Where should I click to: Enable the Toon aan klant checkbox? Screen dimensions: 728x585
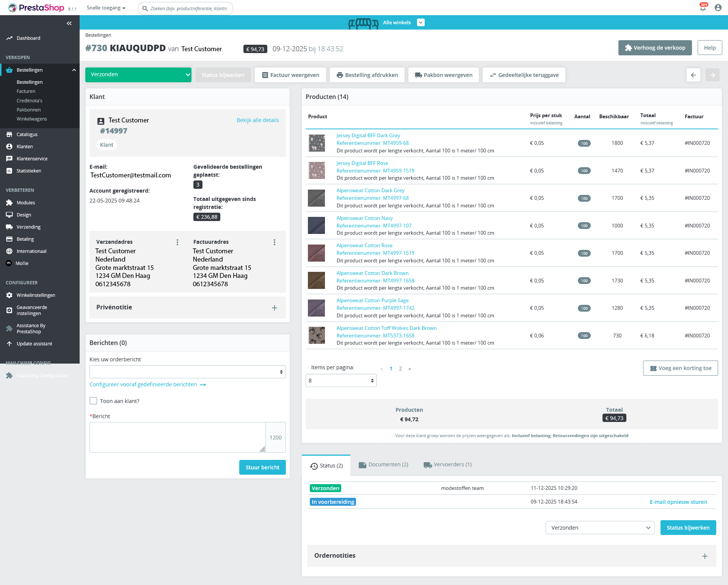coord(93,401)
